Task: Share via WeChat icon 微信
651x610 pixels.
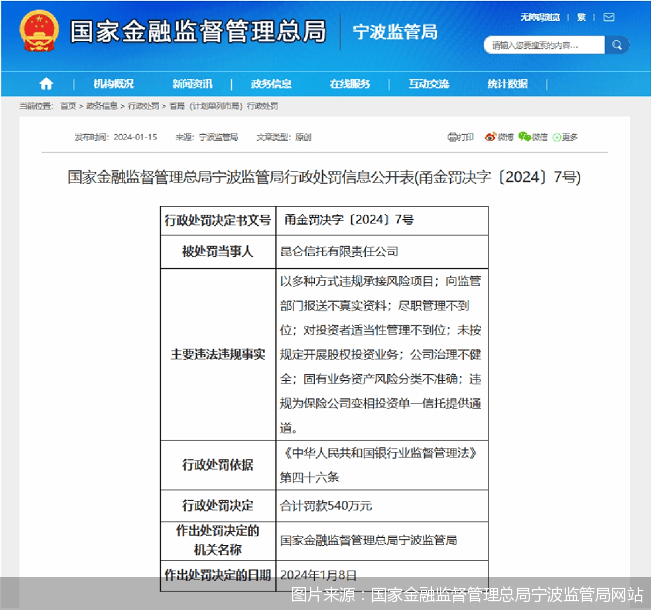Action: point(533,137)
